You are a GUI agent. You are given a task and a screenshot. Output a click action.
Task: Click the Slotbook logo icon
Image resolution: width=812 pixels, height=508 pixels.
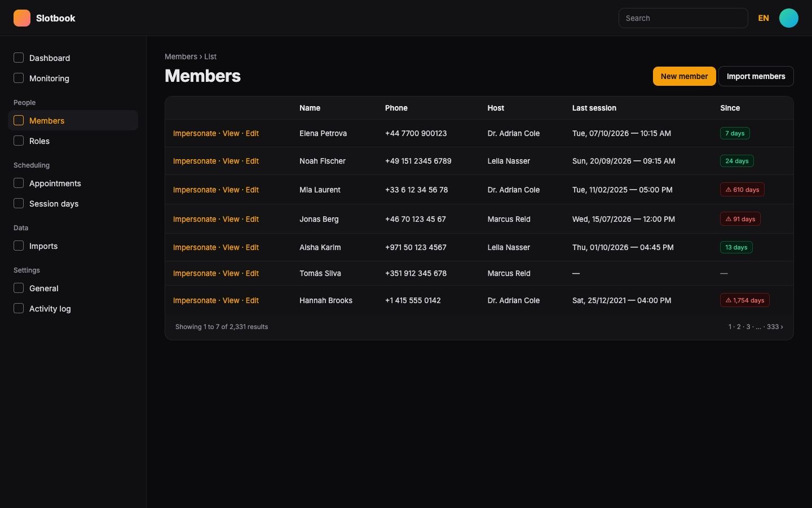click(x=22, y=18)
